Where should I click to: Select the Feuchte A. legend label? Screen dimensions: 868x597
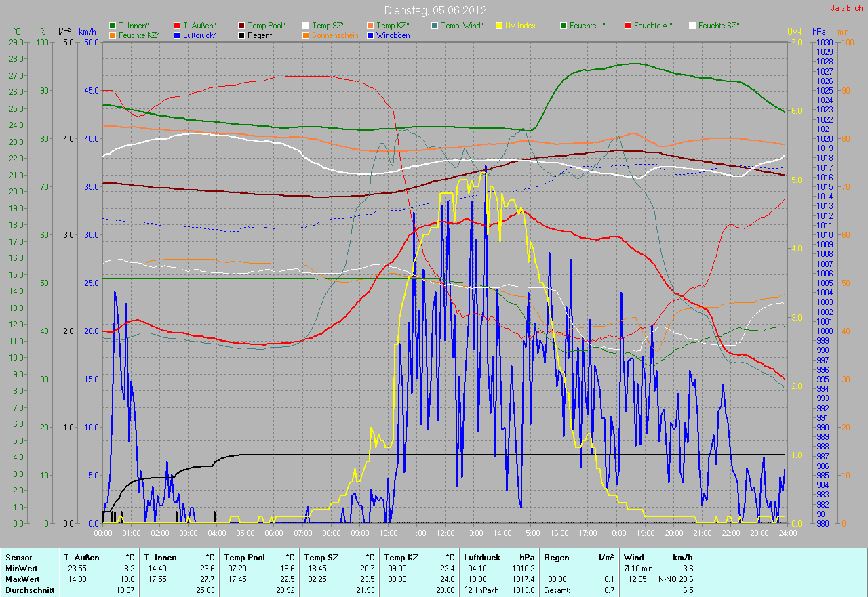click(x=653, y=26)
